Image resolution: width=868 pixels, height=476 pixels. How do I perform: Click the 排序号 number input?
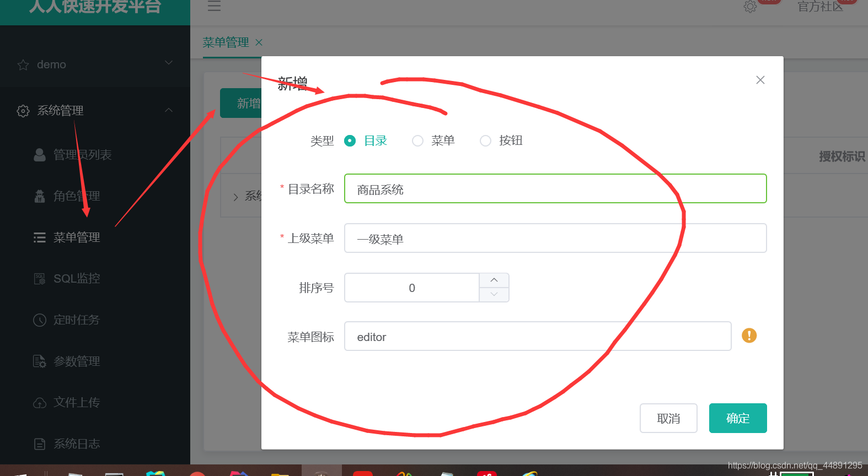tap(412, 288)
